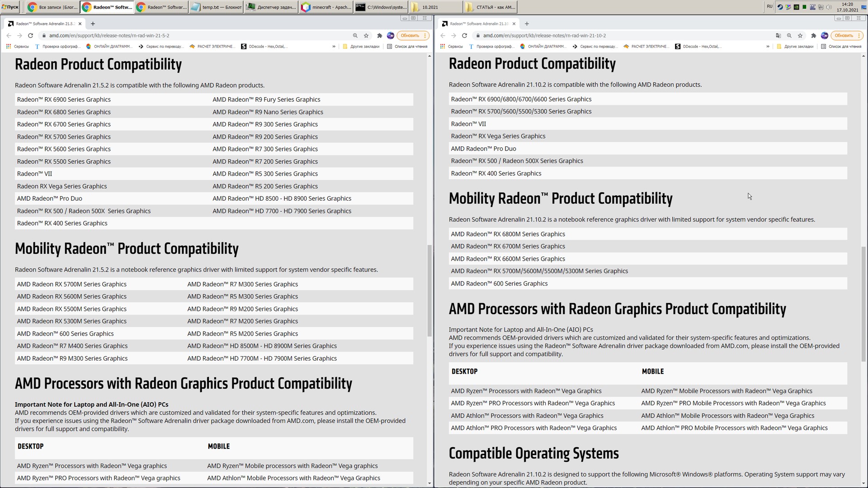This screenshot has width=868, height=488.
Task: Open Сервисы apps shortcut in left bookmarks bar
Action: pos(18,47)
